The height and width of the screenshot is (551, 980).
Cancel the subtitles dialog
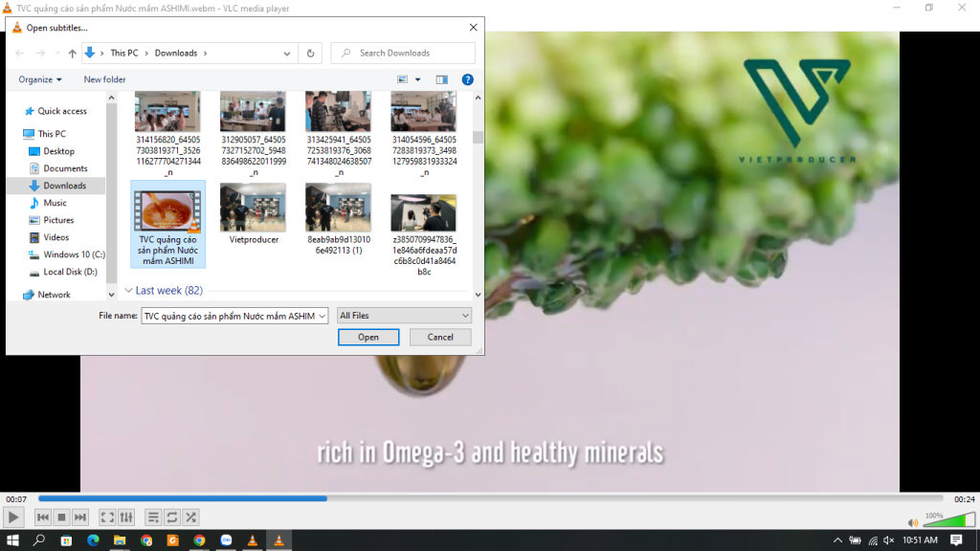click(x=439, y=337)
